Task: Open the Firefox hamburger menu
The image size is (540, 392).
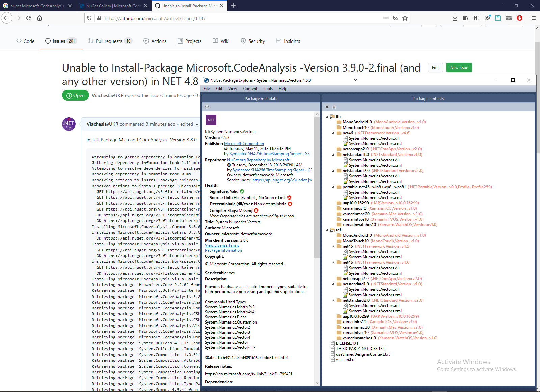Action: coord(534,18)
